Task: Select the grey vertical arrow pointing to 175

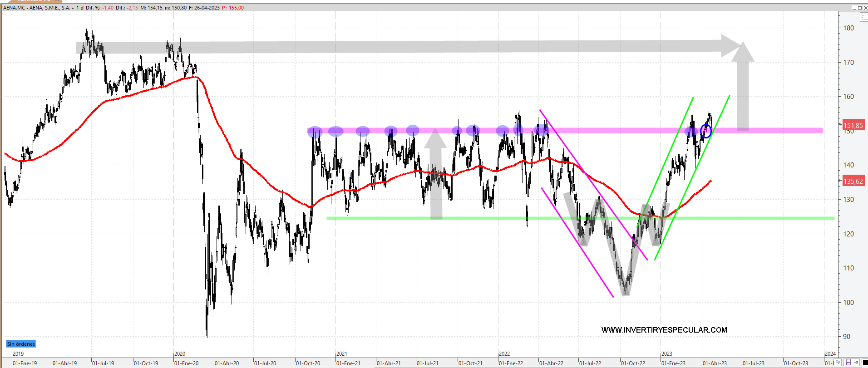Action: pyautogui.click(x=743, y=91)
